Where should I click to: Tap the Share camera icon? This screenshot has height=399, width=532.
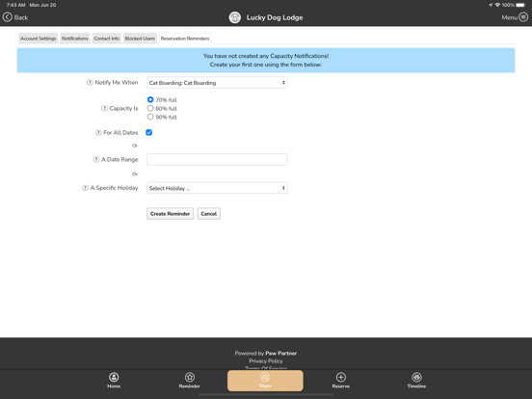[x=265, y=377]
